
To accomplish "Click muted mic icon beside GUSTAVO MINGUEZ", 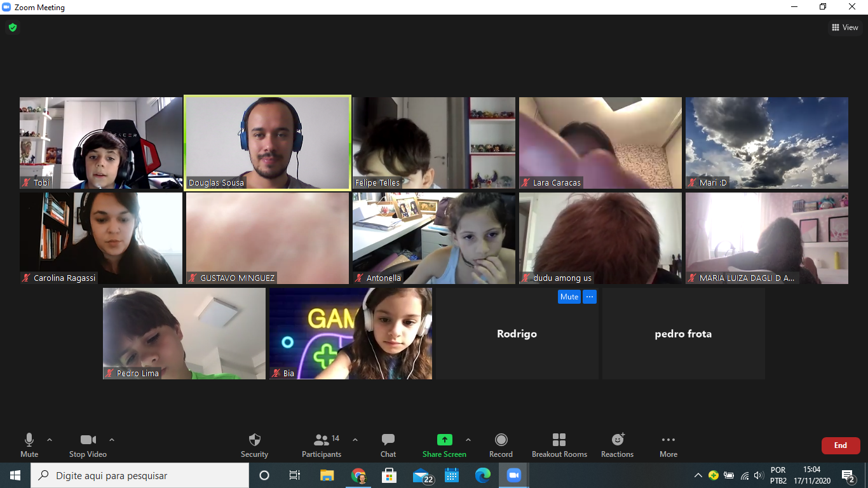I will coord(193,278).
